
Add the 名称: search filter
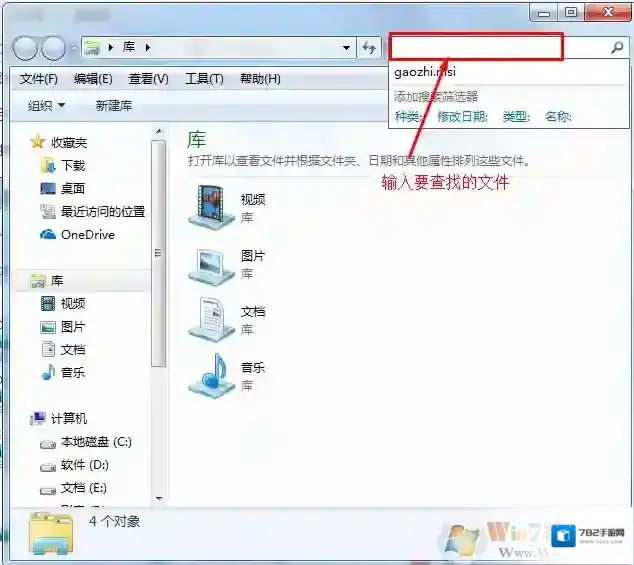coord(558,117)
